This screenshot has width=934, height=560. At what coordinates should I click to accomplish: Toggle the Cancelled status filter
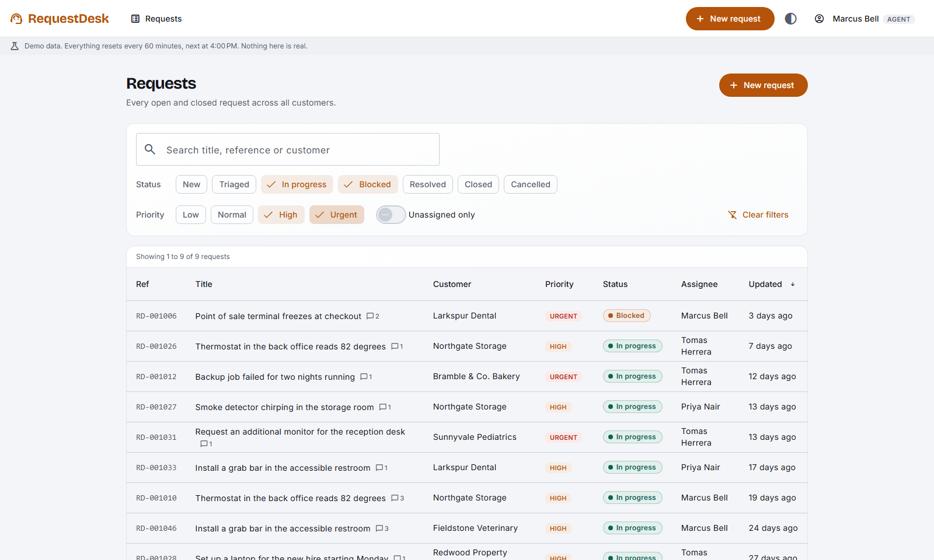[531, 184]
